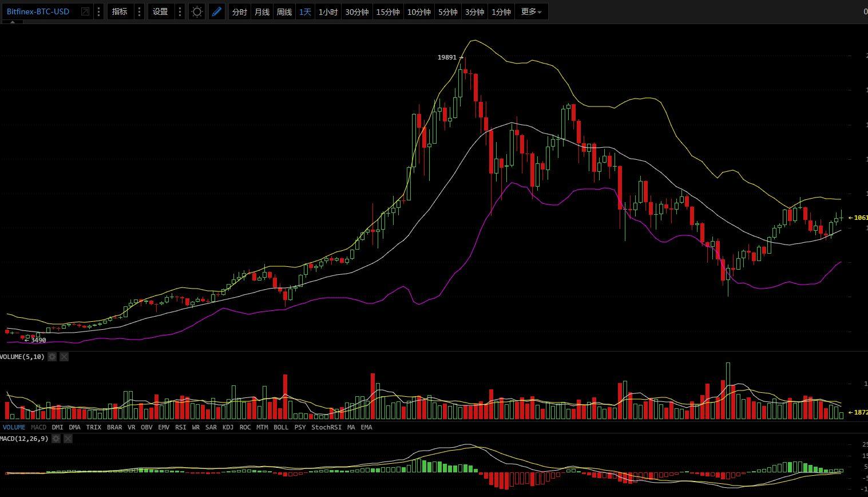This screenshot has width=868, height=497.
Task: Click the 设置 settings button
Action: [x=160, y=11]
